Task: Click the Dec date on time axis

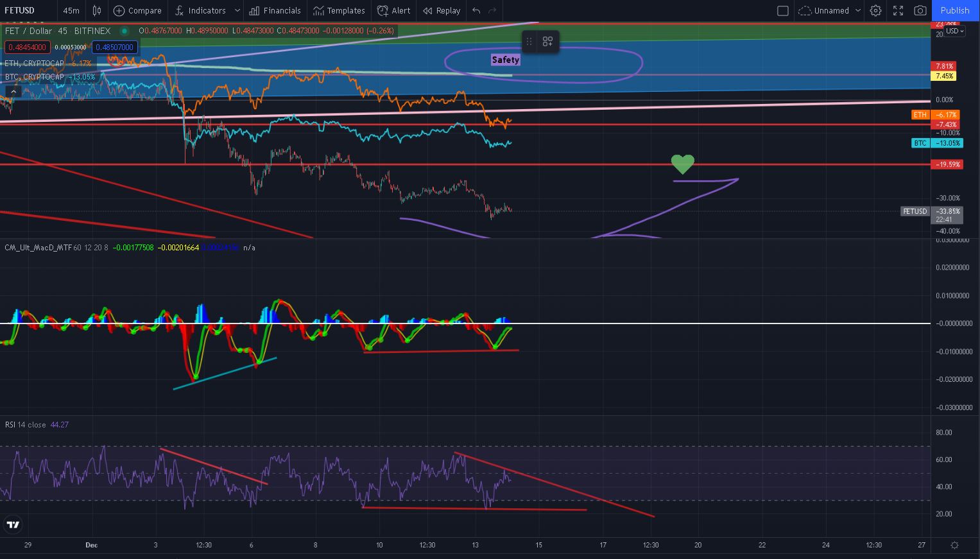Action: [91, 545]
